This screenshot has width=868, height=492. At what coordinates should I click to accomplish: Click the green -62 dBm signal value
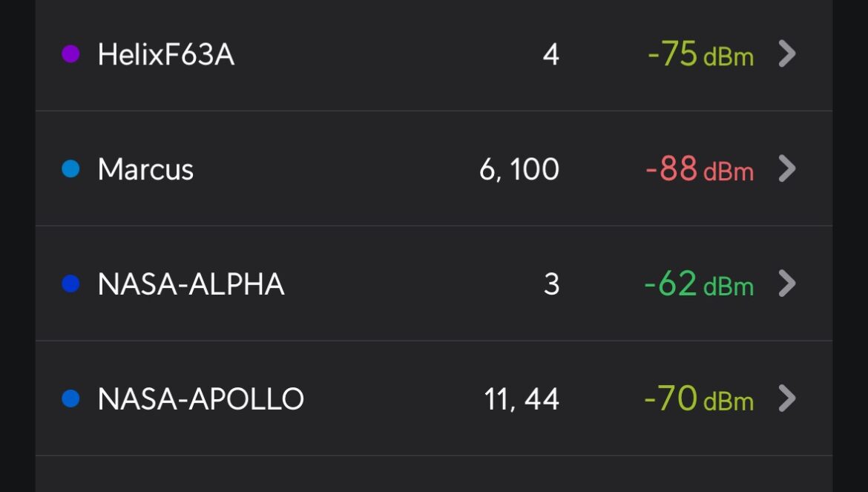pyautogui.click(x=699, y=284)
